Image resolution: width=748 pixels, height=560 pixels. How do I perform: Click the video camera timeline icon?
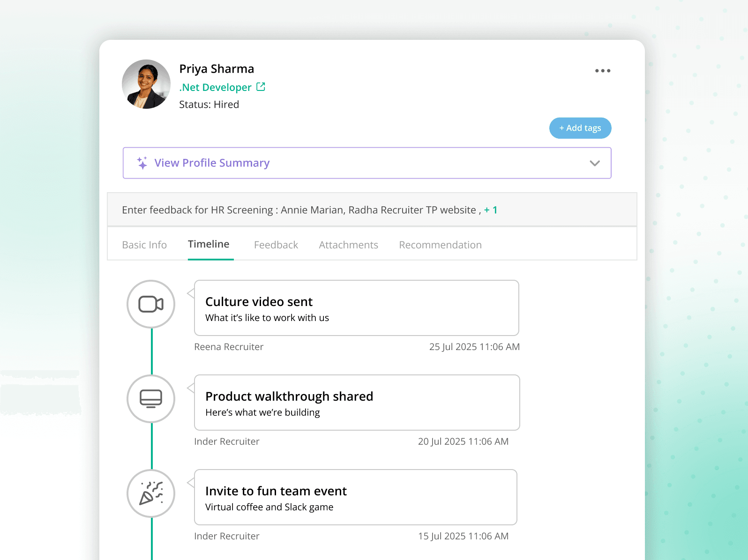click(x=151, y=304)
